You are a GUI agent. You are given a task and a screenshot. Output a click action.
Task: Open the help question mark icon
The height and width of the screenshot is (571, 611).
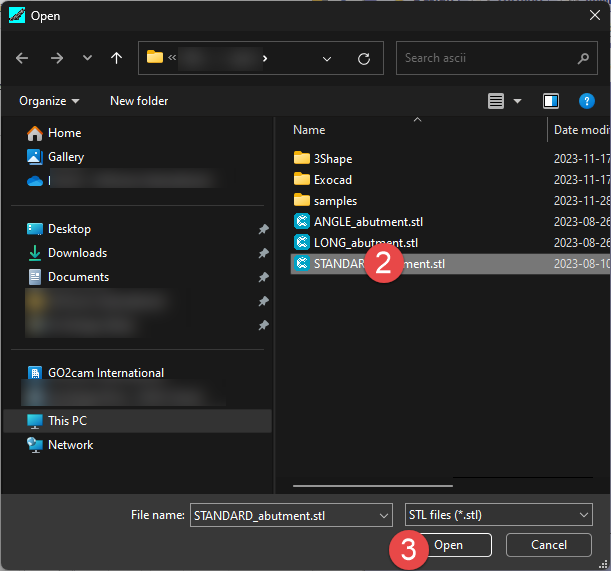[587, 101]
